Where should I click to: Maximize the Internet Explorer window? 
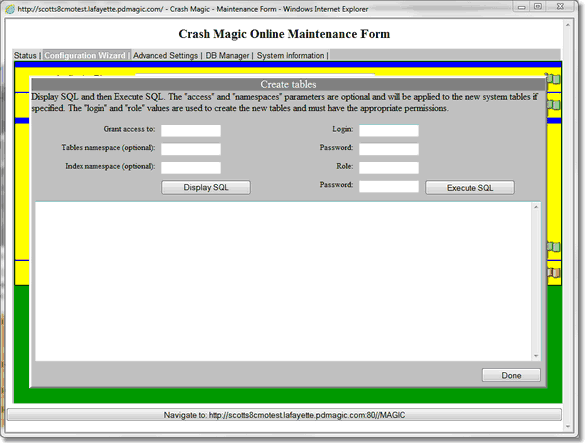538,7
